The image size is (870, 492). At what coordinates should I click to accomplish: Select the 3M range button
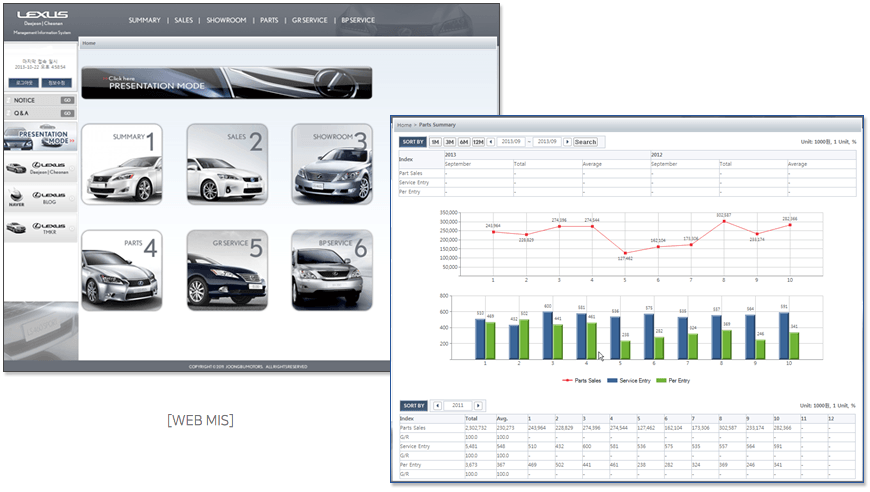coord(449,142)
